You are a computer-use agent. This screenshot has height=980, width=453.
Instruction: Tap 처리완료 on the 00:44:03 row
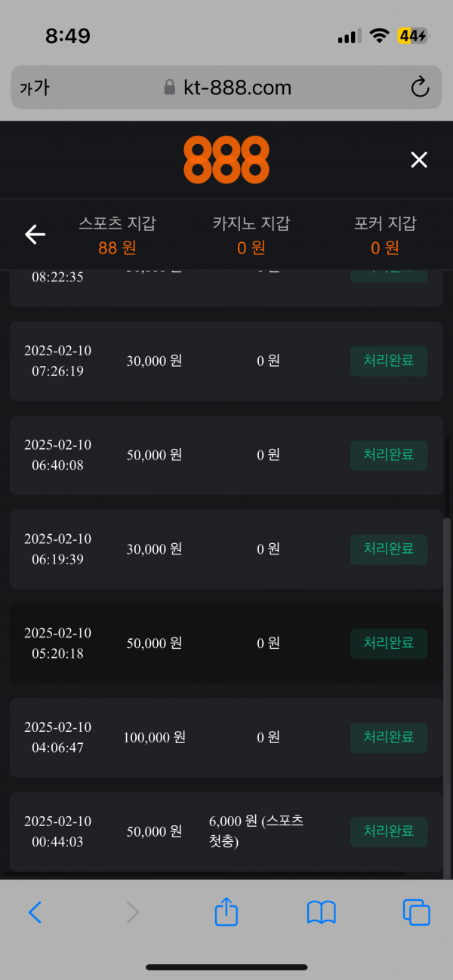click(x=388, y=831)
